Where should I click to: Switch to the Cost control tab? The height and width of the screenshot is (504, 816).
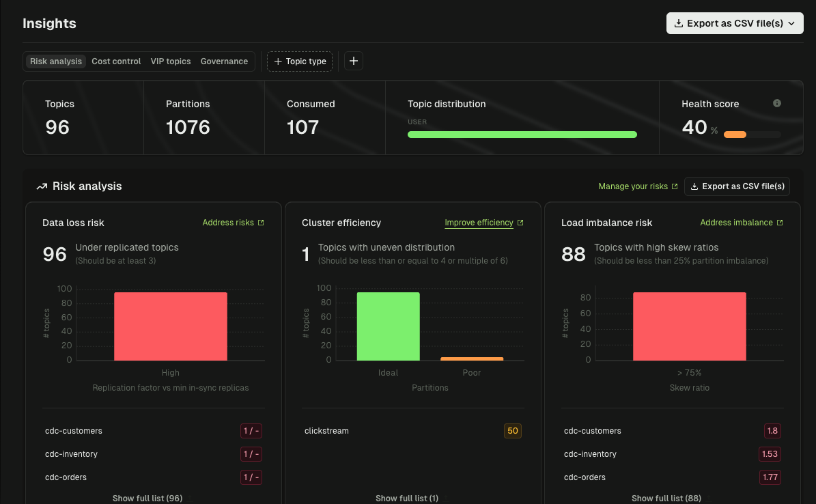116,61
